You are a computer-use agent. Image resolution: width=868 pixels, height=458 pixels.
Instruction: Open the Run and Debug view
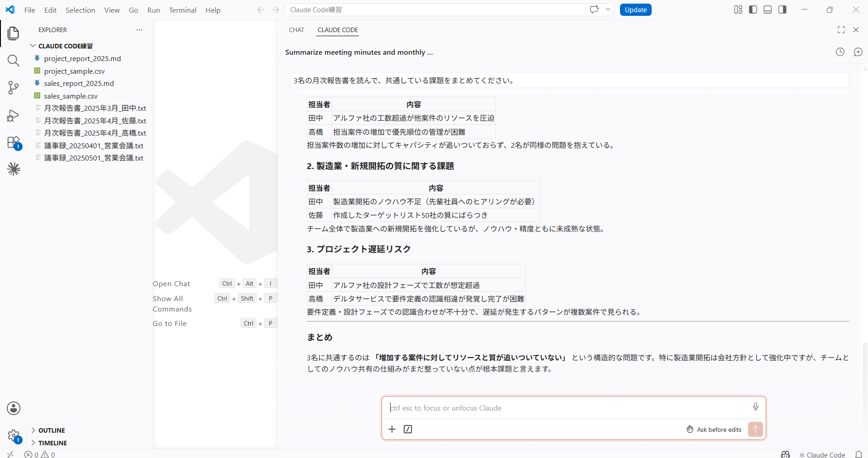pyautogui.click(x=14, y=115)
